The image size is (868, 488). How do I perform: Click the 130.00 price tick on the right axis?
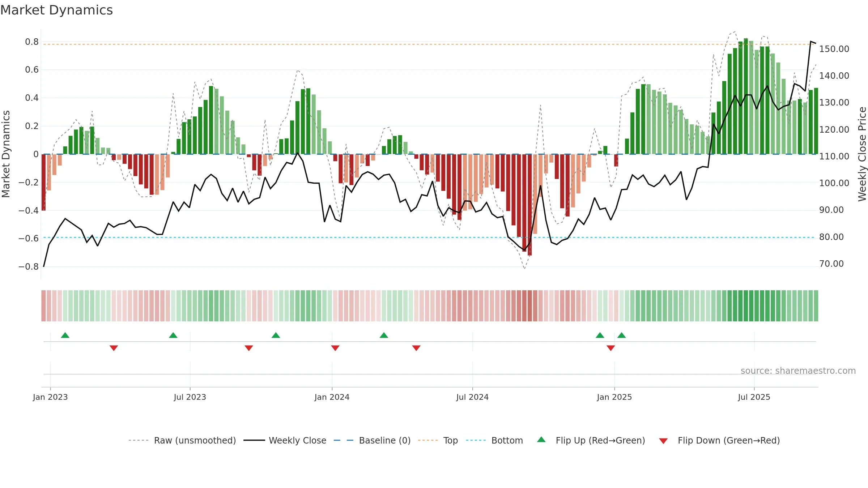pos(834,102)
